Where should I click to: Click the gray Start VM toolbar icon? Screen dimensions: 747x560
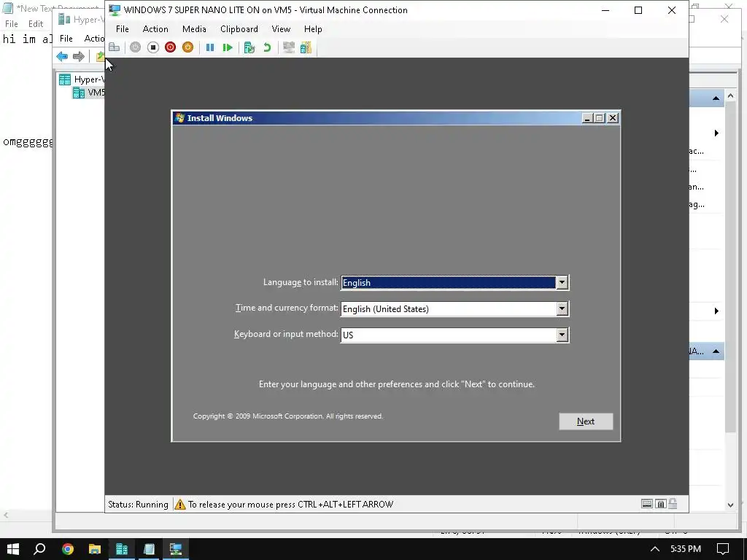pyautogui.click(x=135, y=47)
